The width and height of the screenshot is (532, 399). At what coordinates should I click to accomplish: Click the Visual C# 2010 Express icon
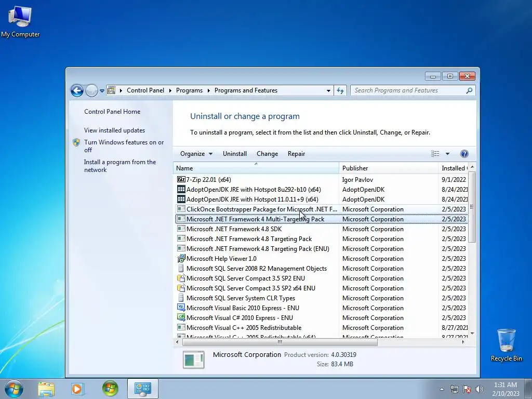(181, 317)
